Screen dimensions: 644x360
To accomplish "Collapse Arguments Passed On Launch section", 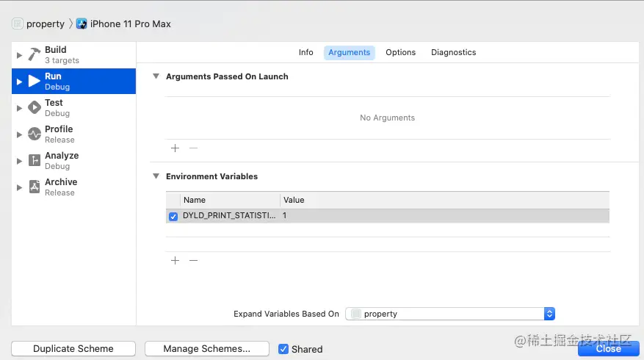I will [156, 76].
